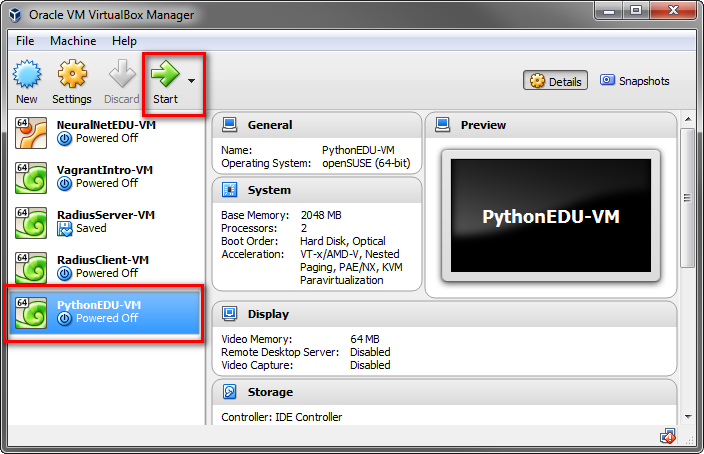Screen dimensions: 704x454
Task: Click the Preview section monitor icon
Action: [443, 125]
